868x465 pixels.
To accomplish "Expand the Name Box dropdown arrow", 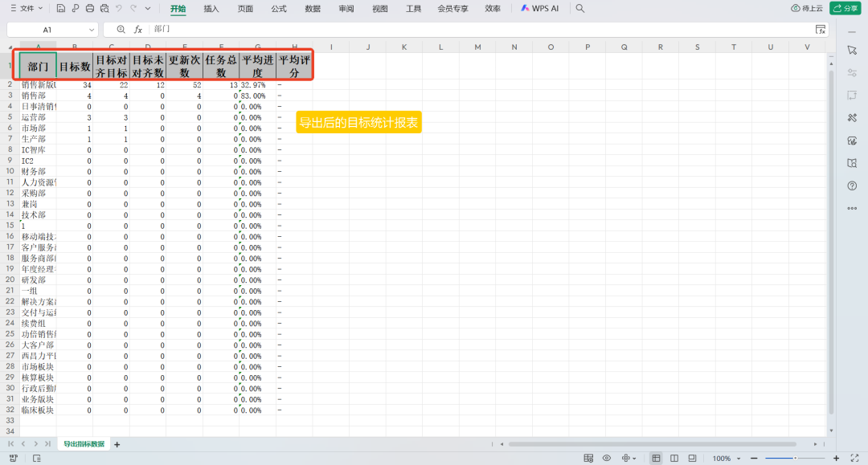I will coord(92,30).
